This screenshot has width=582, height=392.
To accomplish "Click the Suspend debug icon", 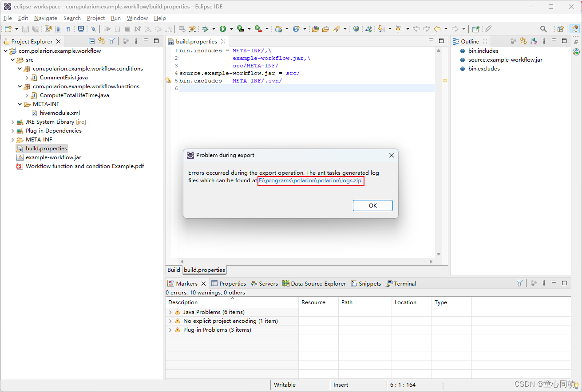I will tap(117, 29).
